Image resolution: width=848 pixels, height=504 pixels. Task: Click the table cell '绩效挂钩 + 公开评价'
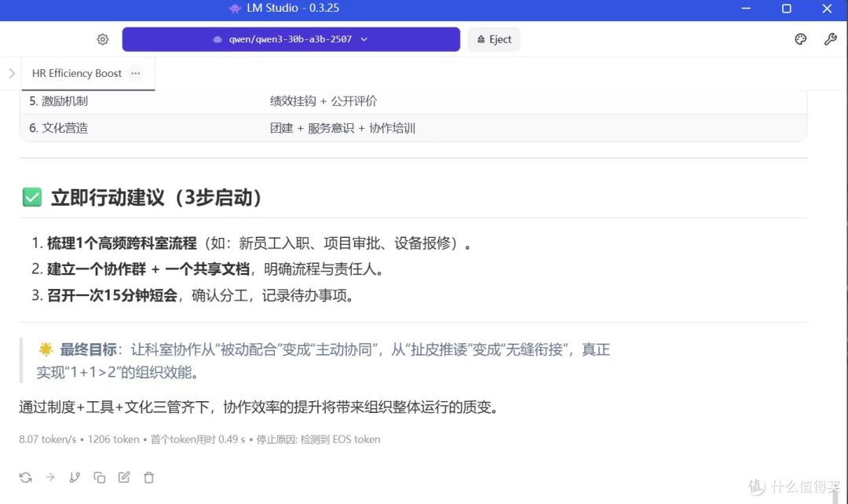tap(323, 101)
